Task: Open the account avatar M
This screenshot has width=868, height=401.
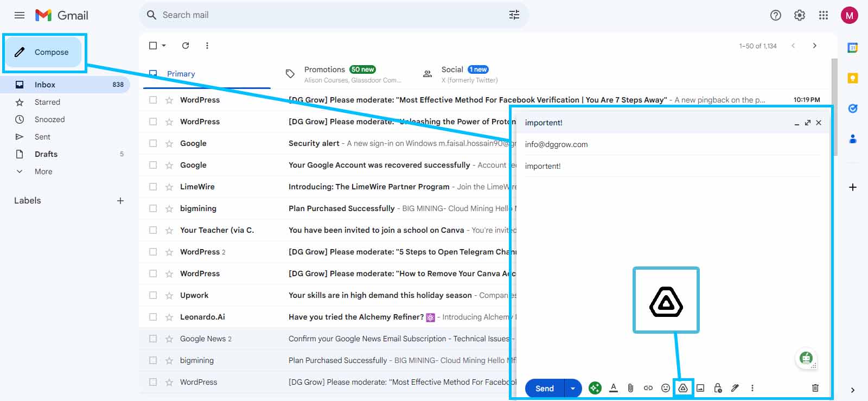Action: click(x=849, y=15)
